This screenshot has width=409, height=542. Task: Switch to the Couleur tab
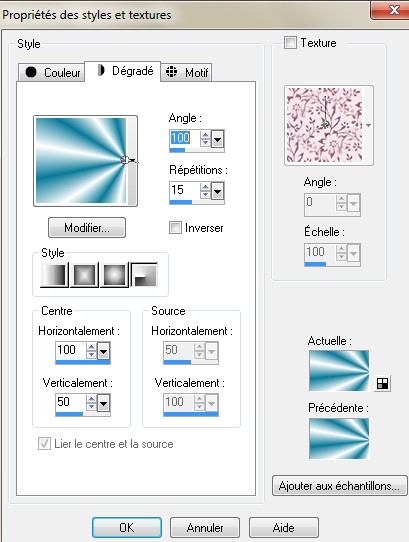tap(52, 72)
